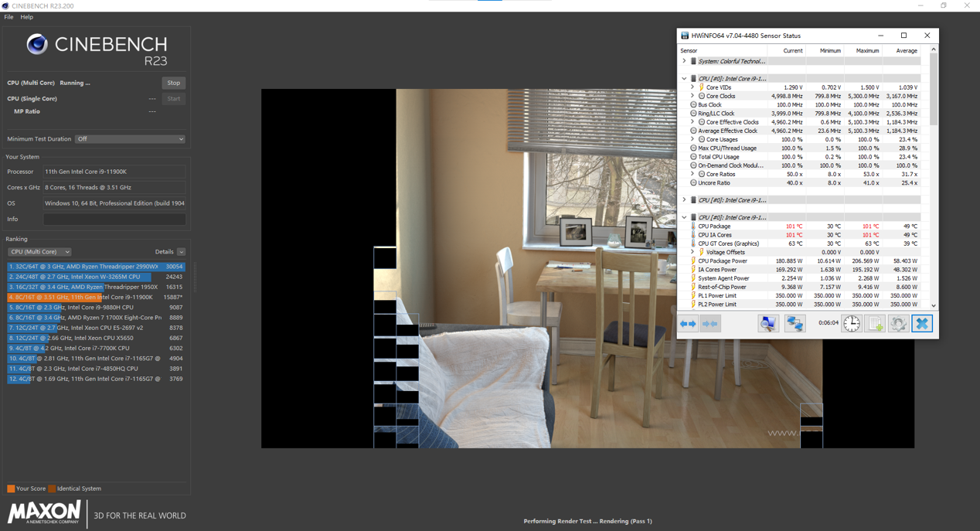The width and height of the screenshot is (980, 531).
Task: Select the IA Cores Power sensor row
Action: (799, 270)
